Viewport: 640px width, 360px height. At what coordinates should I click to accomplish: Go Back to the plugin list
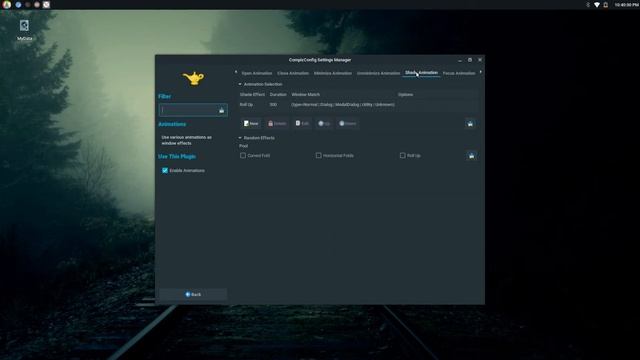pyautogui.click(x=193, y=294)
